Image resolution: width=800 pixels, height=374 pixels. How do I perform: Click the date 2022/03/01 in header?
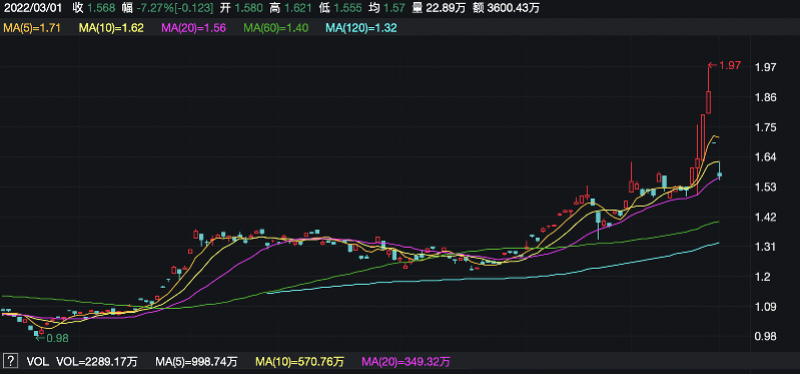click(x=33, y=8)
